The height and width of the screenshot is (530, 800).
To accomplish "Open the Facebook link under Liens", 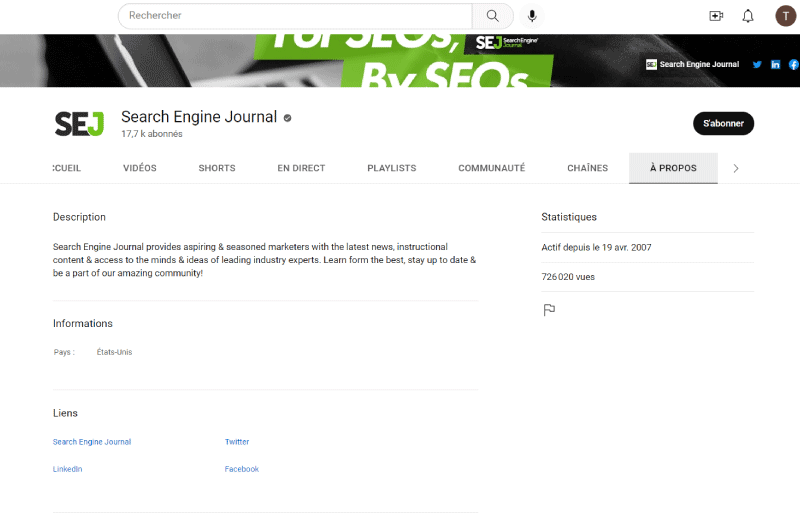I will 241,469.
